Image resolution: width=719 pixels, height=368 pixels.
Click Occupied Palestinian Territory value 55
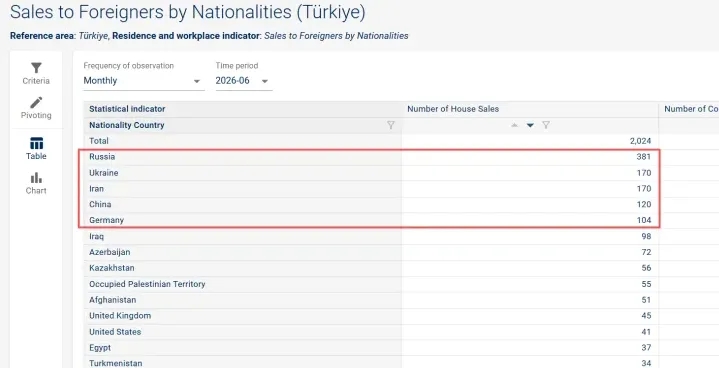(x=646, y=284)
